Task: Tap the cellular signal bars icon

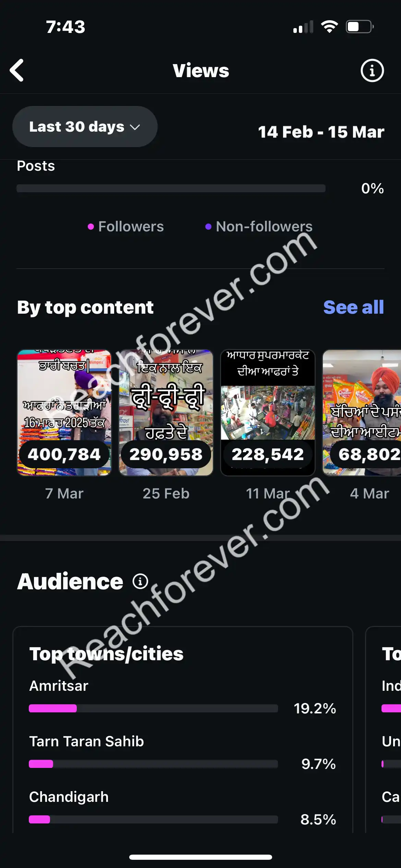Action: tap(303, 27)
